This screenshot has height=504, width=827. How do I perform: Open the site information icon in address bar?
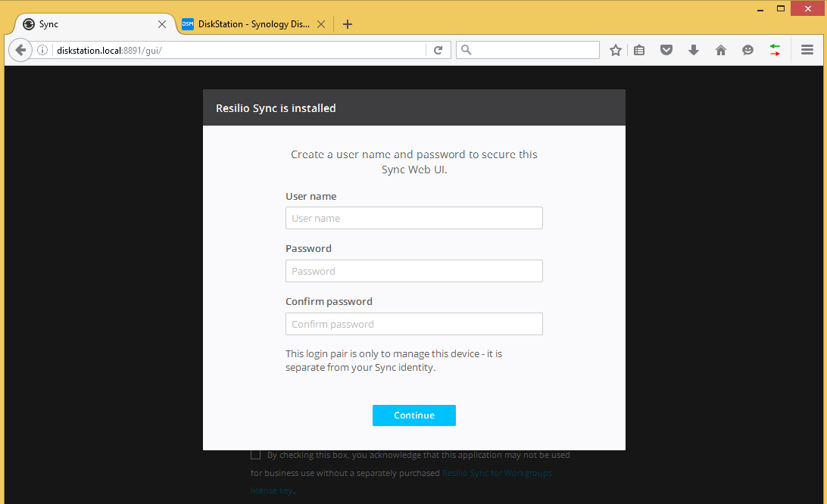pyautogui.click(x=42, y=50)
